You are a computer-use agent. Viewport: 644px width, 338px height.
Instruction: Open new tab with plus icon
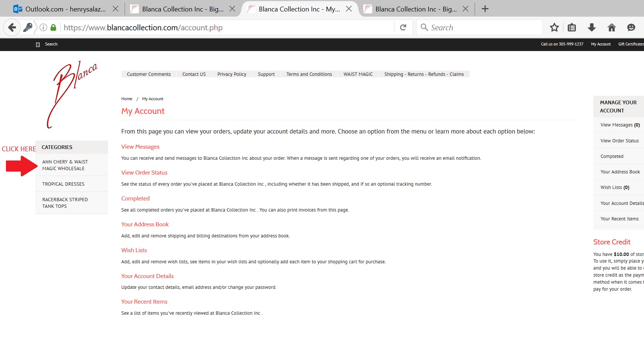coord(485,9)
